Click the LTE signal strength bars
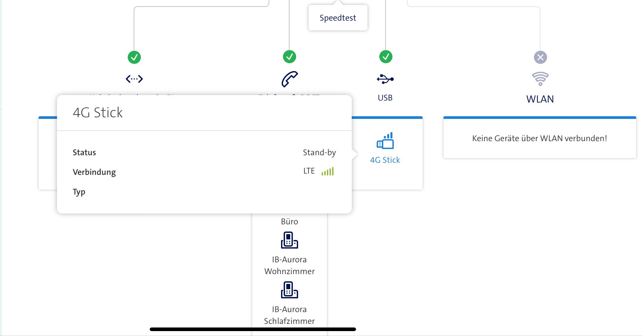This screenshot has height=336, width=644. coord(328,171)
